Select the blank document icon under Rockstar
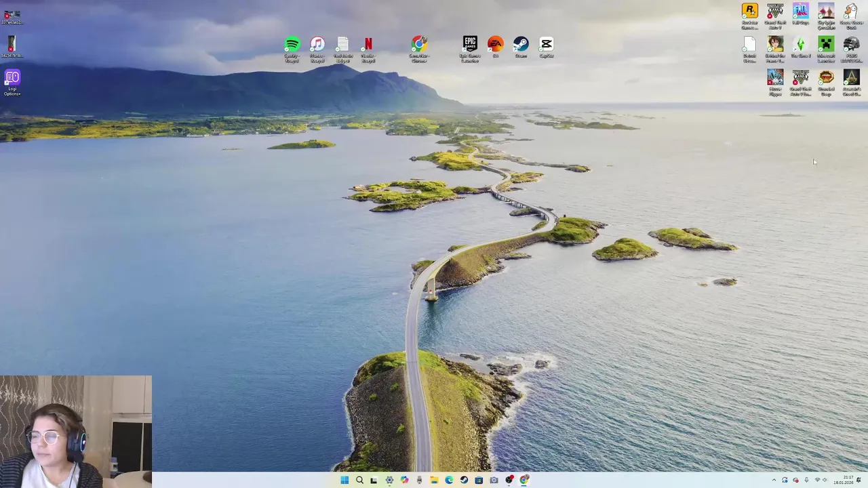 pyautogui.click(x=749, y=49)
